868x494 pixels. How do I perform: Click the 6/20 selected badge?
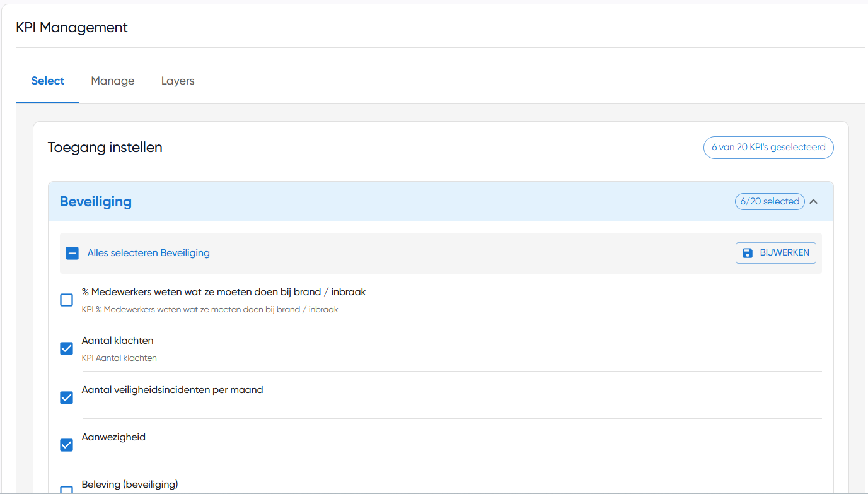(769, 202)
